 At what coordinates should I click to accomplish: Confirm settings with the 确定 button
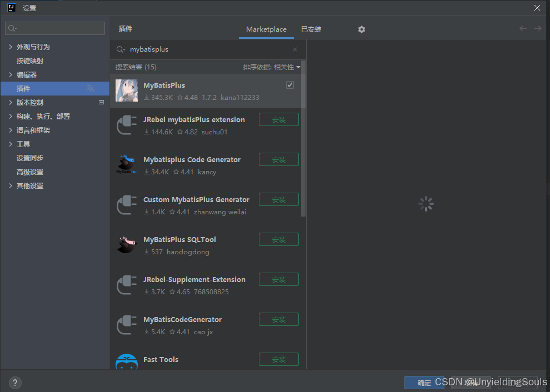click(x=424, y=383)
